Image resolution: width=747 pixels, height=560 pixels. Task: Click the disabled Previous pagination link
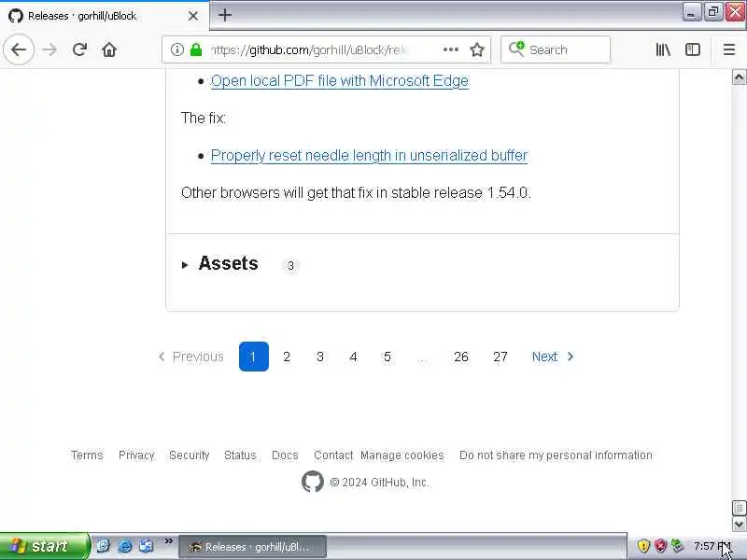(190, 357)
